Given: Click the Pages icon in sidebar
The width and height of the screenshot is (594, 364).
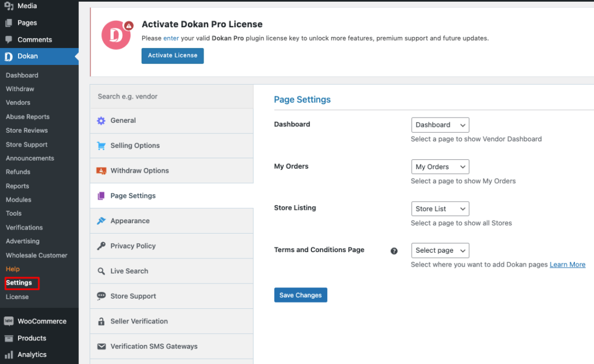Looking at the screenshot, I should pyautogui.click(x=9, y=23).
